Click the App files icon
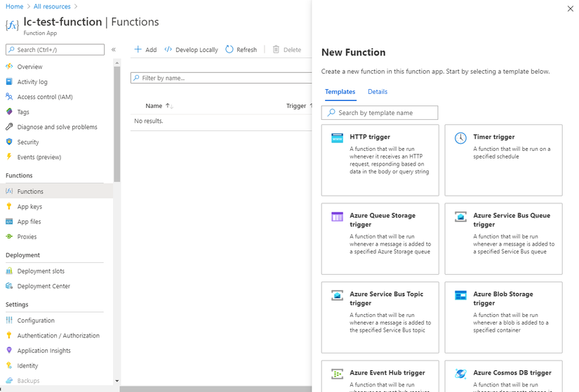The image size is (579, 392). coord(9,222)
